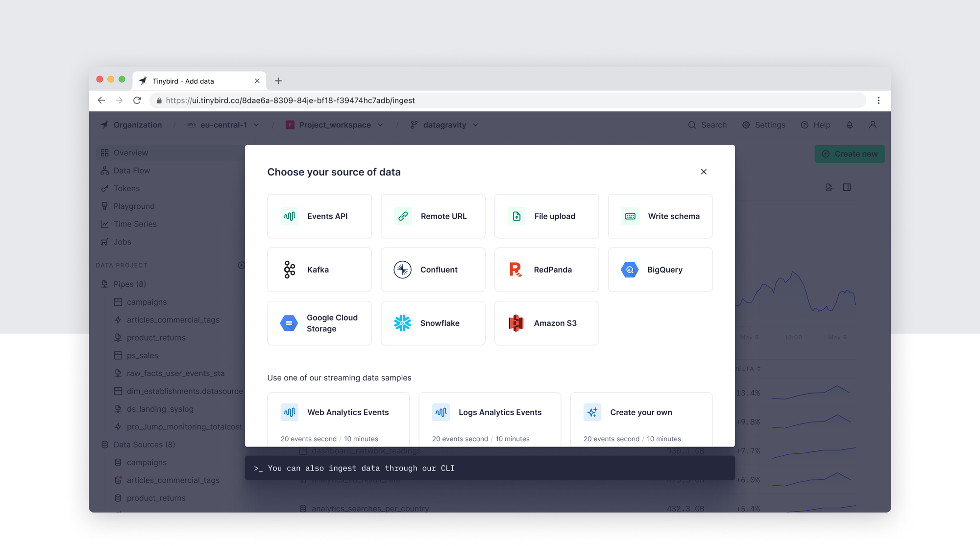The image size is (980, 546).
Task: Select the Snowflake data source
Action: point(433,323)
